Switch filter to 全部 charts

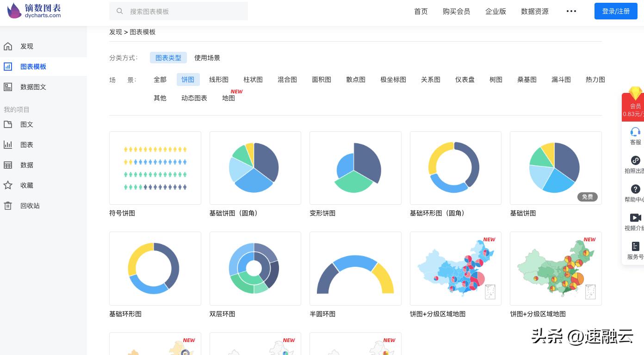pos(160,80)
